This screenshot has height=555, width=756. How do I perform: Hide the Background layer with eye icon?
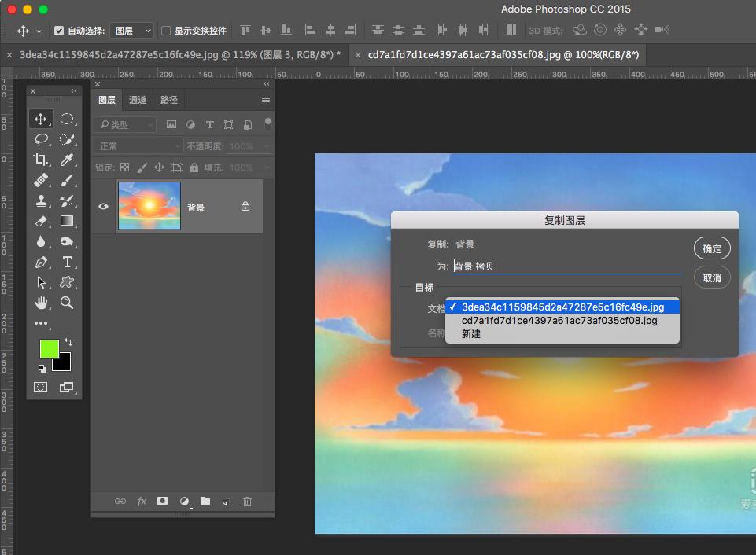103,207
